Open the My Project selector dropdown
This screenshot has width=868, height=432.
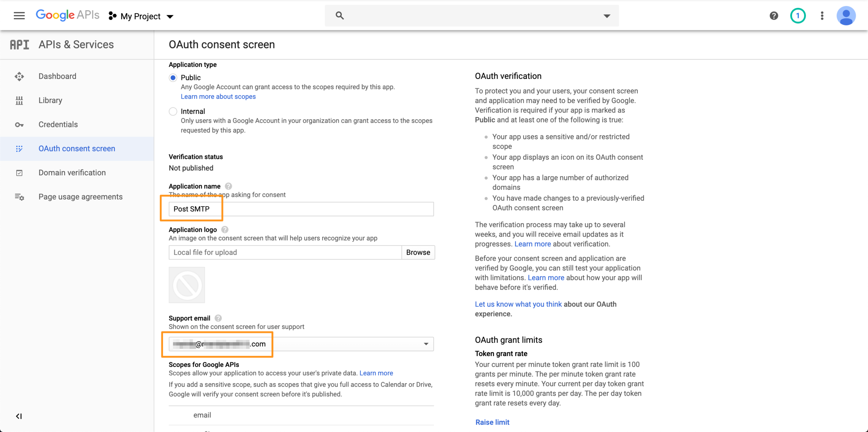[x=141, y=16]
